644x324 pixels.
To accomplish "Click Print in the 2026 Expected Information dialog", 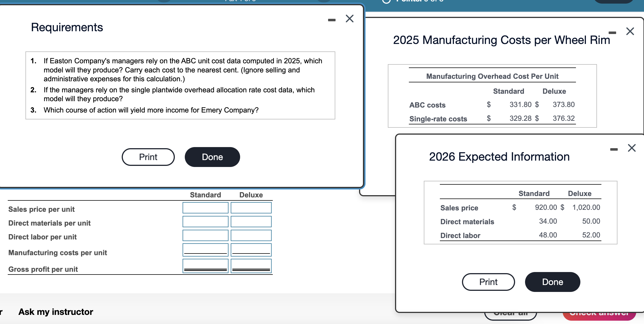I will pos(488,282).
